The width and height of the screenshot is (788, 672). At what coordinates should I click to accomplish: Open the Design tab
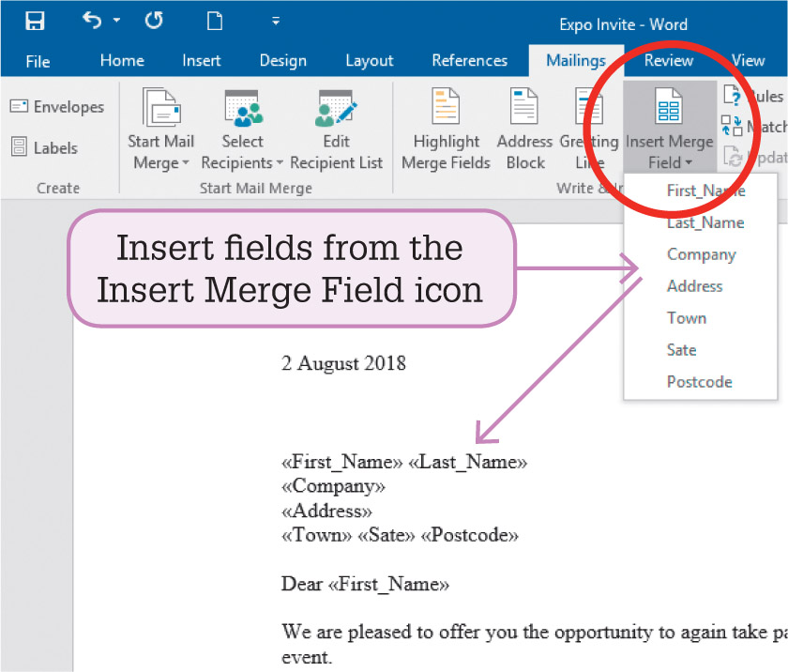coord(283,60)
